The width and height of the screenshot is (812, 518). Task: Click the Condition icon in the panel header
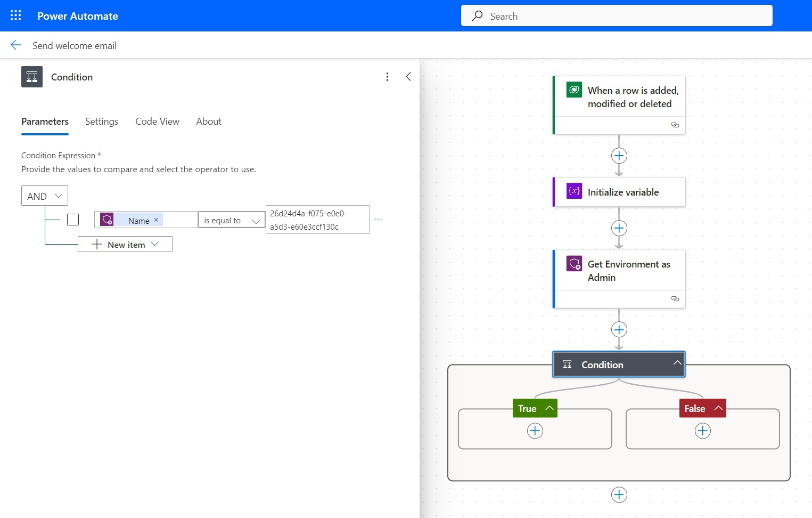[32, 77]
